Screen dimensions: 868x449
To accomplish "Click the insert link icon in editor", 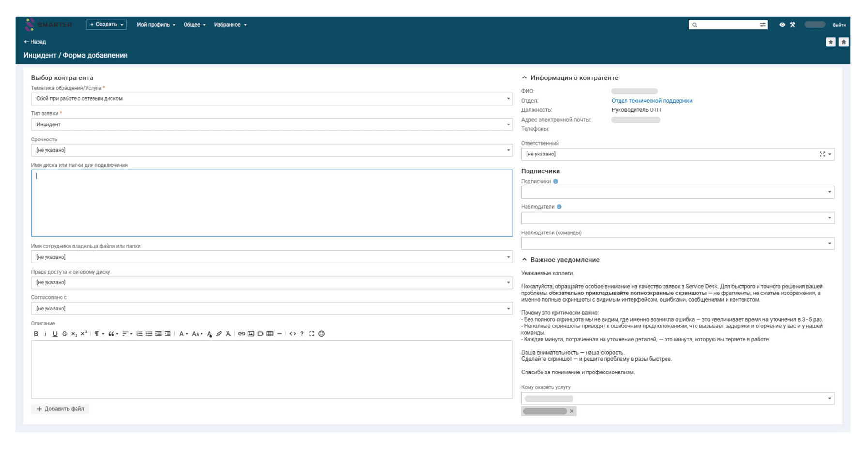I will (x=241, y=334).
